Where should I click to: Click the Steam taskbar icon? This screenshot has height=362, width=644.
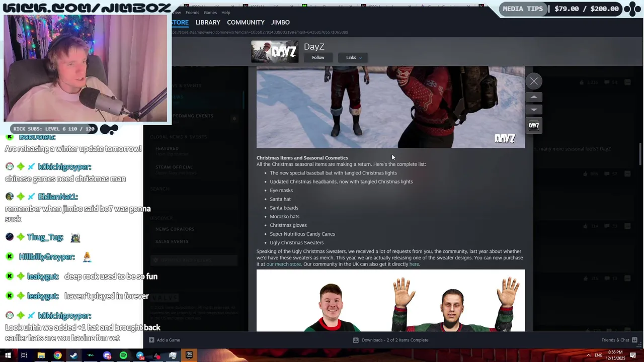point(74,355)
